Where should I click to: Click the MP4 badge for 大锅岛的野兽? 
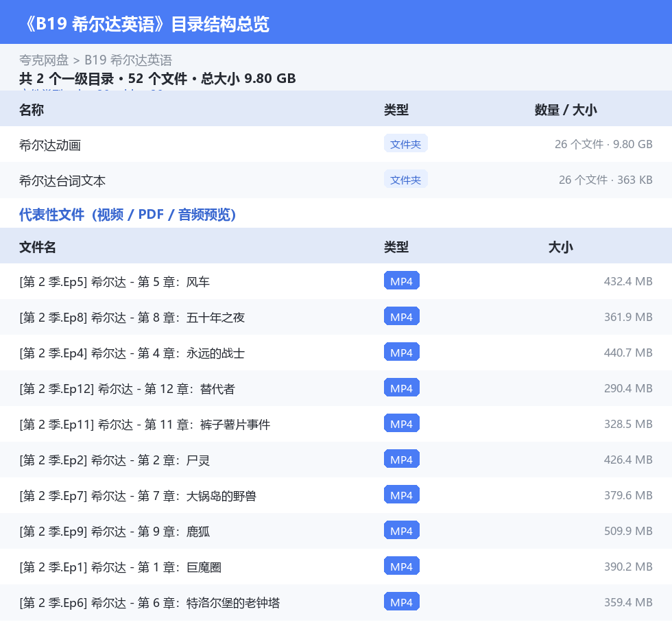402,494
